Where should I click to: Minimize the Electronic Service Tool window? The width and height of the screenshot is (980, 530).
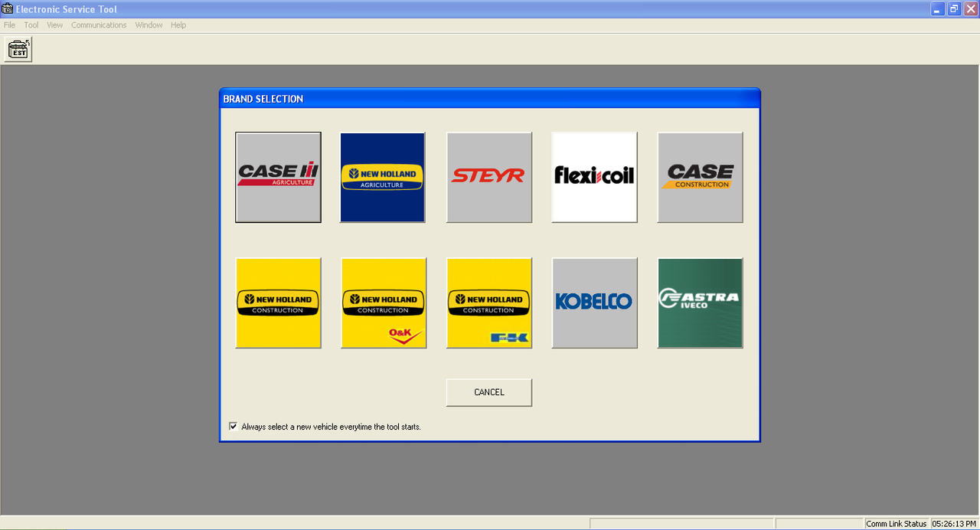(937, 9)
